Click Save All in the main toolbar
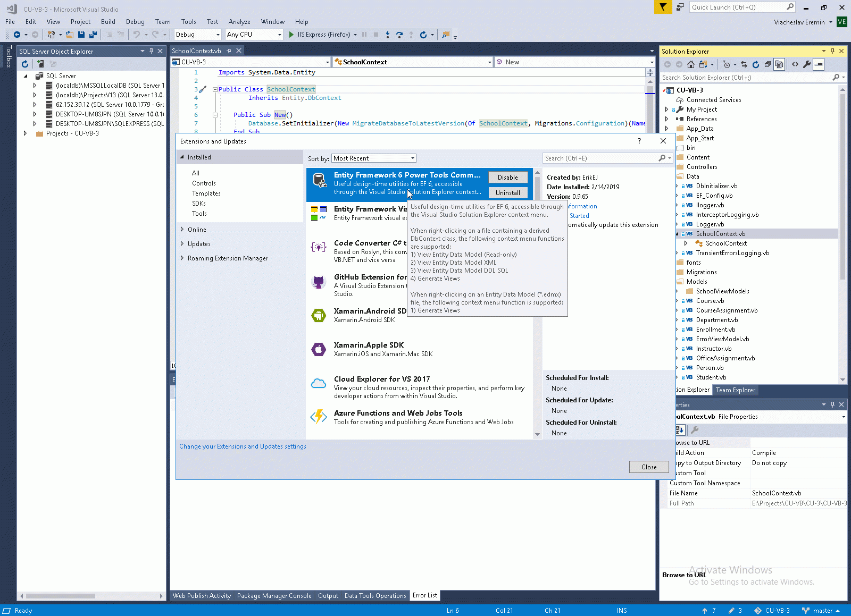This screenshot has height=616, width=851. pos(93,35)
